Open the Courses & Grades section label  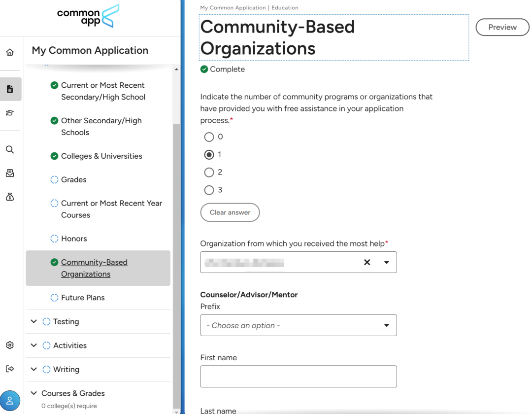click(73, 393)
